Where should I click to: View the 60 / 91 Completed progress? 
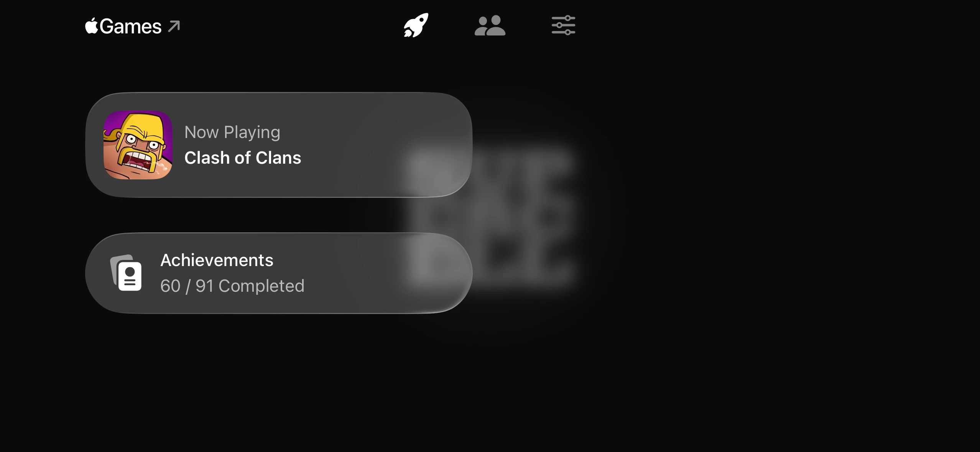pyautogui.click(x=232, y=286)
